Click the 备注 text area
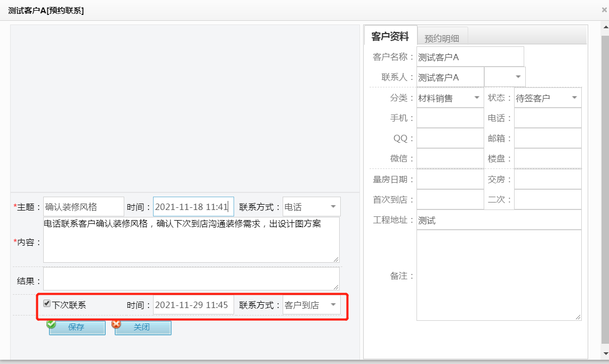The height and width of the screenshot is (364, 609). tap(499, 275)
